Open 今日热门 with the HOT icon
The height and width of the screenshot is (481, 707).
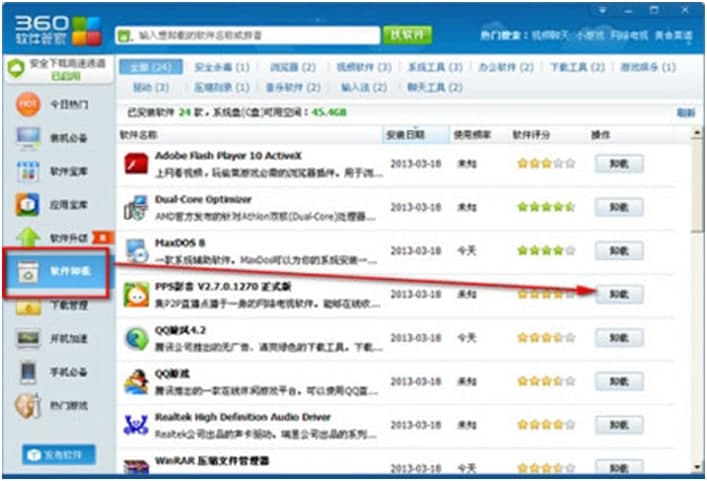pyautogui.click(x=52, y=105)
